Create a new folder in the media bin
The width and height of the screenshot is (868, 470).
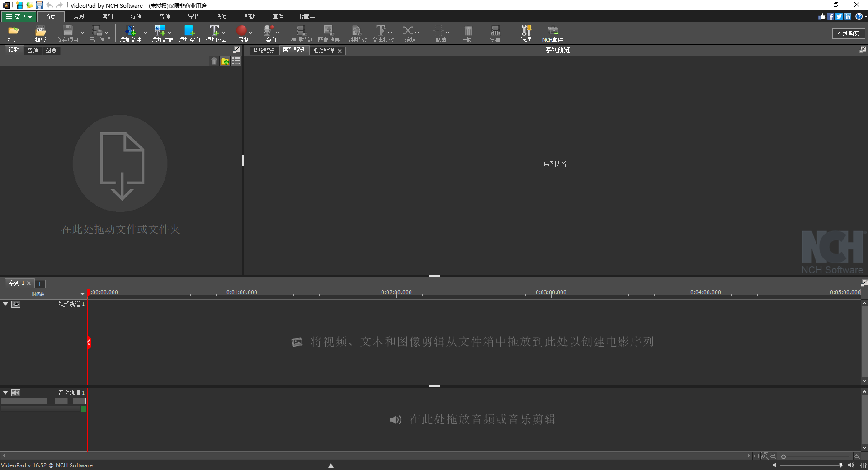[x=225, y=61]
